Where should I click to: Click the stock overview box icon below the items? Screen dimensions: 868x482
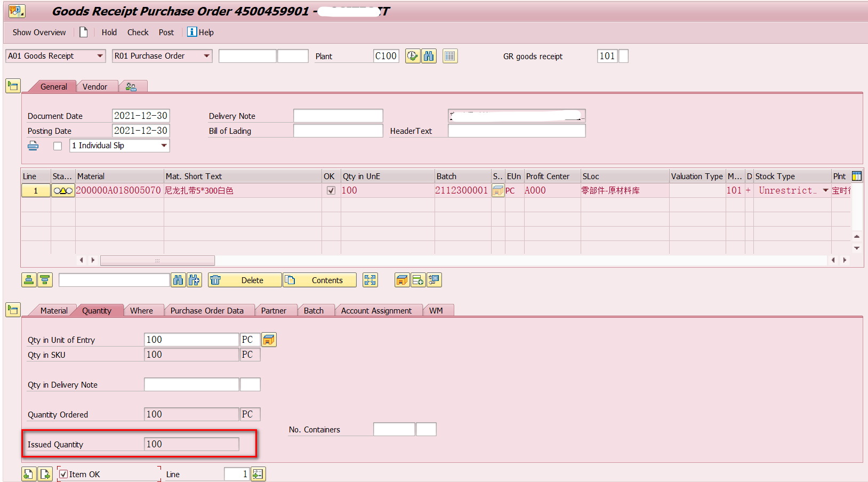tap(401, 280)
